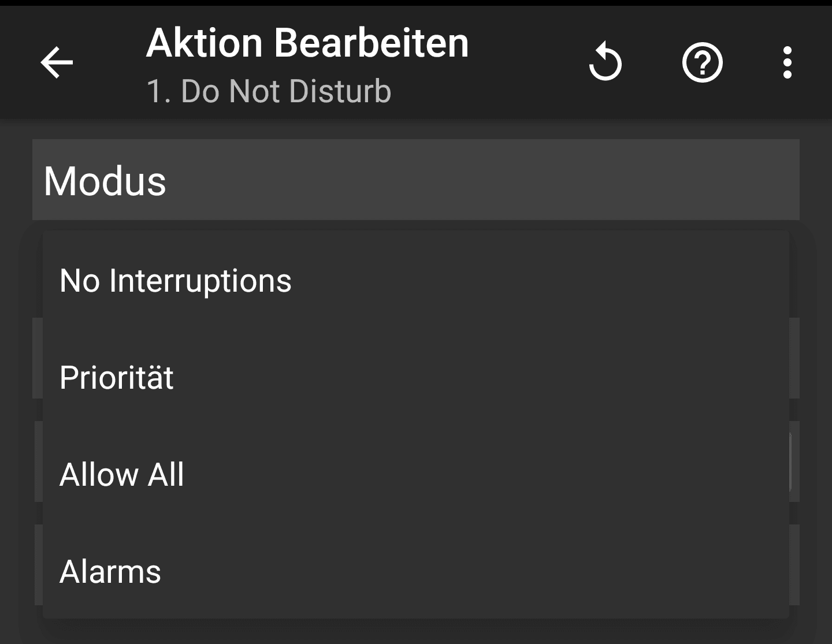Viewport: 832px width, 644px height.
Task: Switch mode to priority-only notifications
Action: [x=416, y=378]
